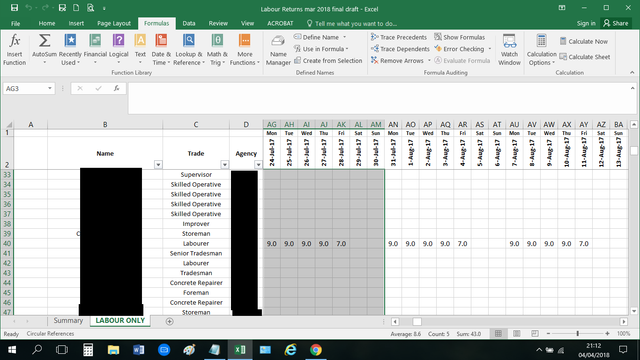Open the Trade column filter dropdown
This screenshot has height=360, width=640.
click(x=224, y=164)
